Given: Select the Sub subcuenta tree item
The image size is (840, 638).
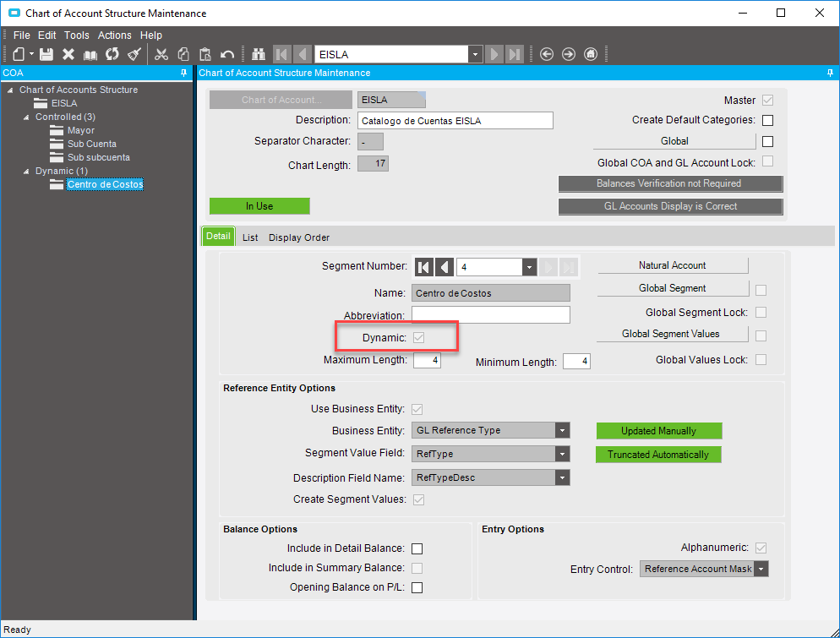Looking at the screenshot, I should pyautogui.click(x=99, y=157).
